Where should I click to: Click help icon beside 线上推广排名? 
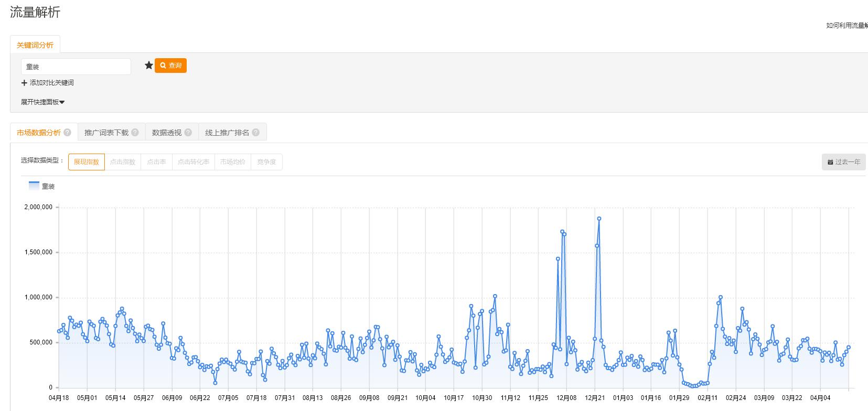pos(255,133)
